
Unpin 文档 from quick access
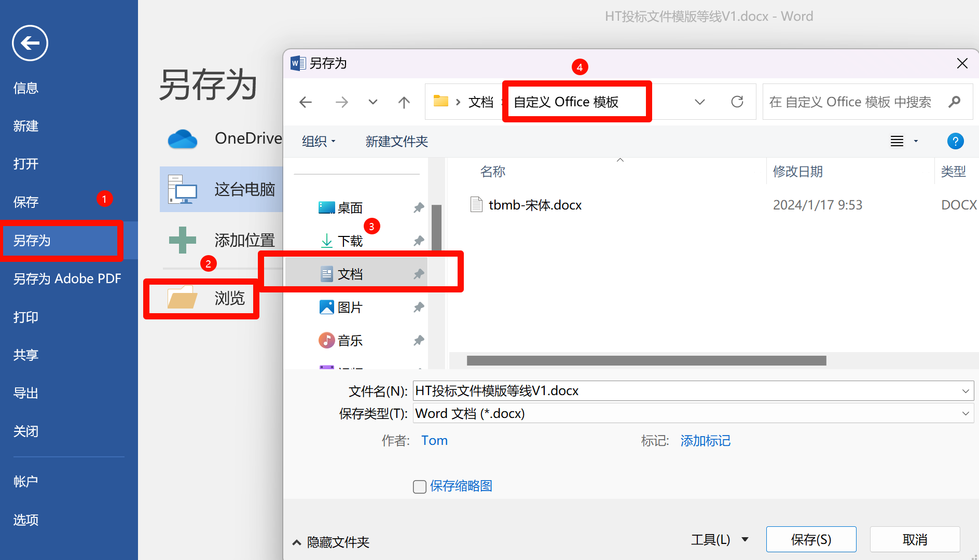pyautogui.click(x=419, y=274)
